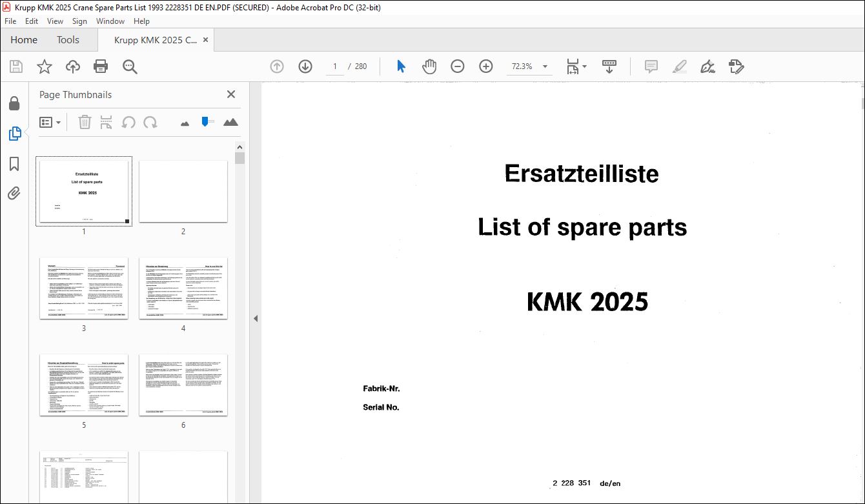Open the Bookmarks panel
Screen dimensions: 865x504
[14, 164]
